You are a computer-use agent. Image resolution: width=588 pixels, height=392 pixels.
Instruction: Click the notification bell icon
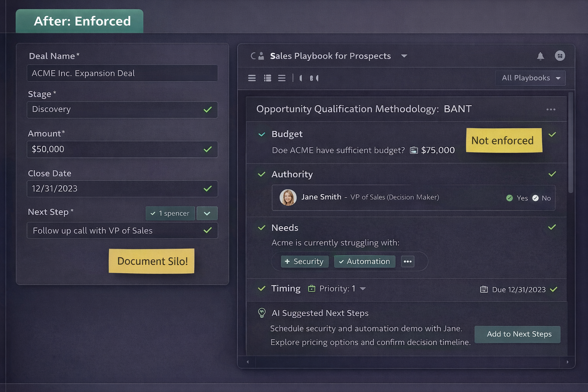[540, 56]
